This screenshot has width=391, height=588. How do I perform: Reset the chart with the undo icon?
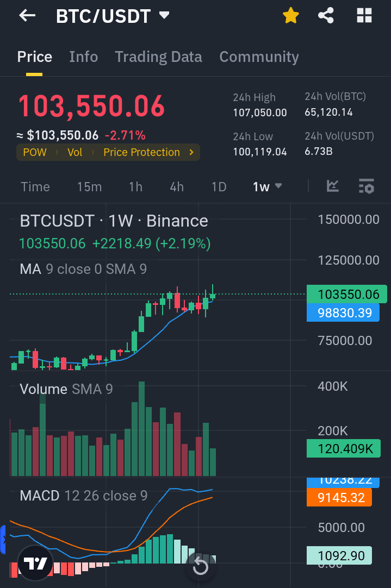point(201,567)
